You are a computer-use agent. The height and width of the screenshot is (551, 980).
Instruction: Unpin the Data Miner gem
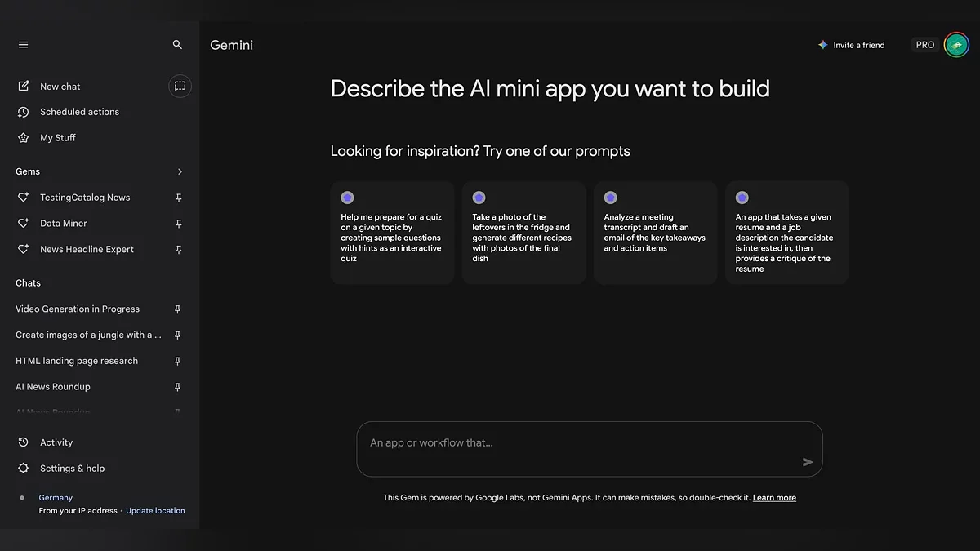pyautogui.click(x=178, y=224)
